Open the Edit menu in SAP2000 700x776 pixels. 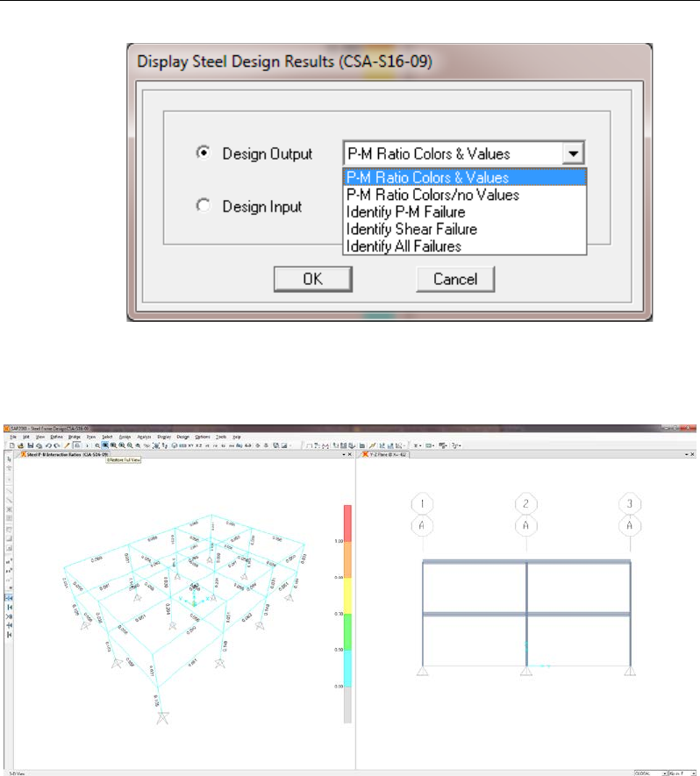pyautogui.click(x=26, y=437)
